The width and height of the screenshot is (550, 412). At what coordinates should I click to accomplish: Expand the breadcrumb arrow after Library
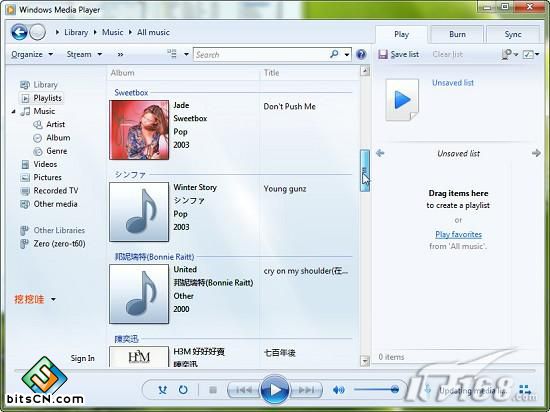pos(95,32)
